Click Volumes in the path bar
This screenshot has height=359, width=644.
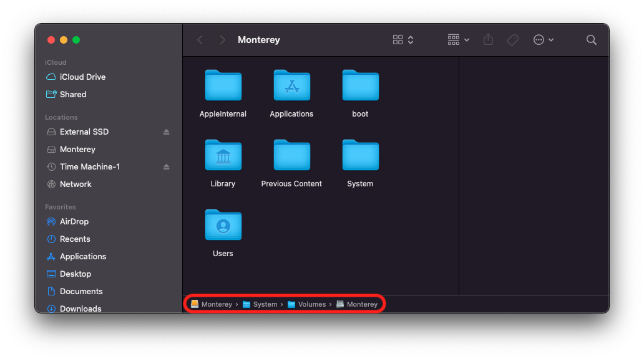point(307,304)
